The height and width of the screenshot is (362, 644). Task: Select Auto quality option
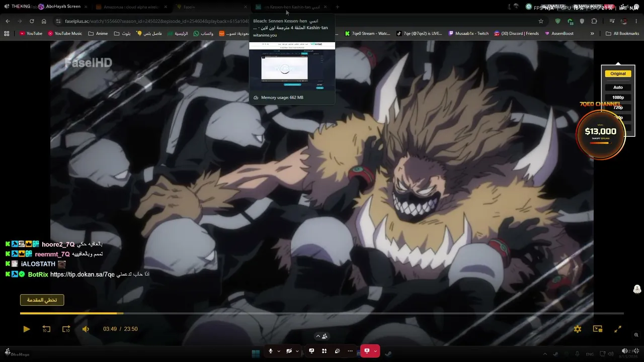click(618, 87)
